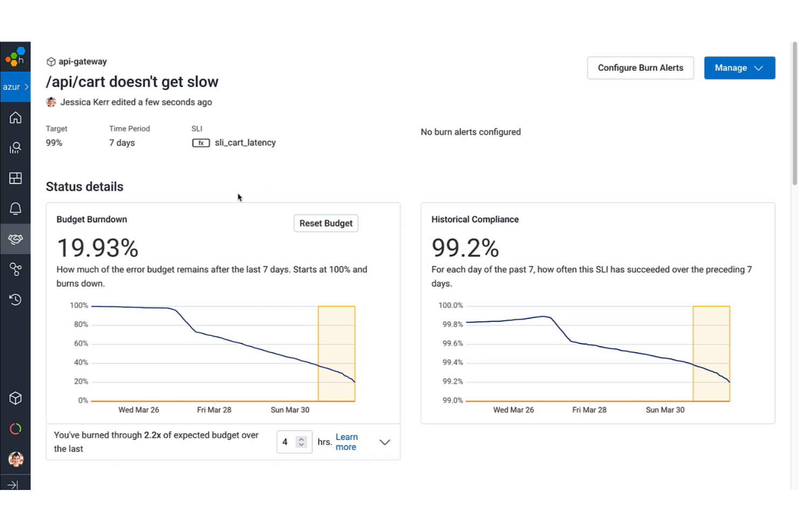Select the SLOs handshake icon

[x=15, y=239]
